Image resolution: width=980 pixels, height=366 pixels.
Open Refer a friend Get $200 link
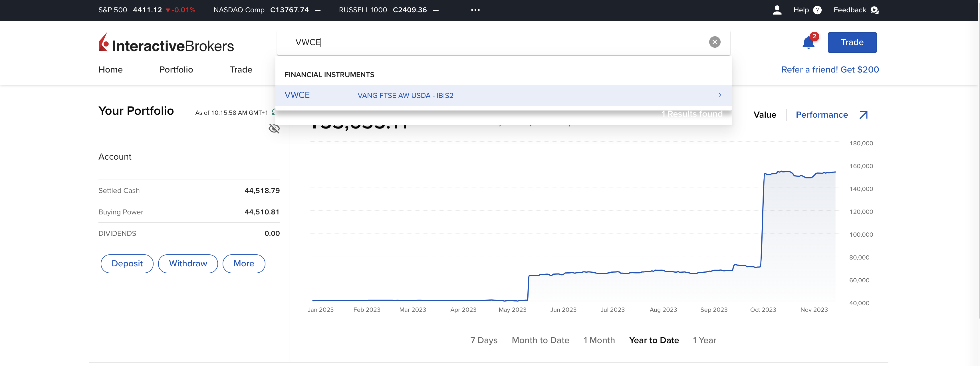(x=830, y=70)
